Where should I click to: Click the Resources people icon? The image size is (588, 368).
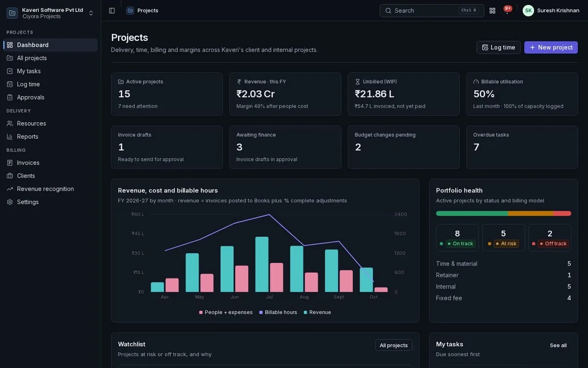point(10,123)
